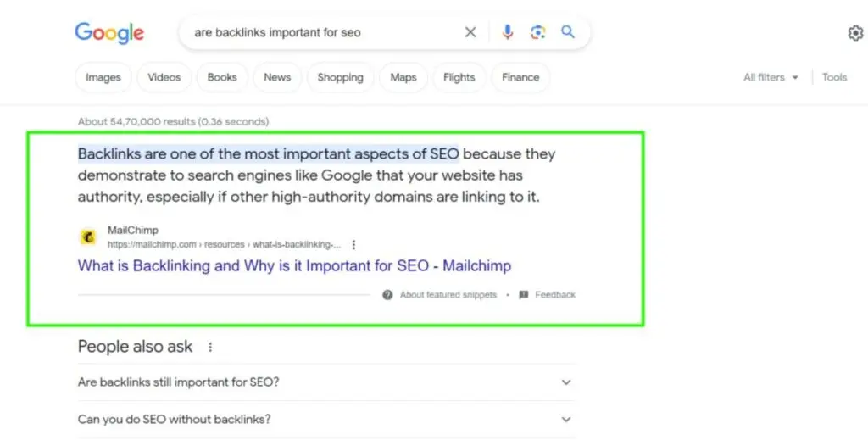Open the All filters dropdown
Viewport: 868px width, 440px height.
tap(771, 77)
